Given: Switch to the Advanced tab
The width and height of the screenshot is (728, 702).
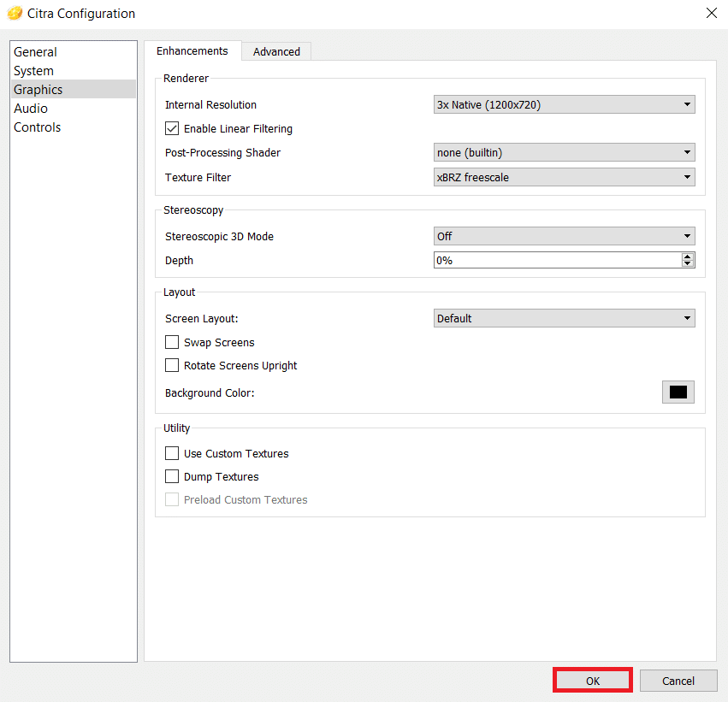Looking at the screenshot, I should pos(276,52).
